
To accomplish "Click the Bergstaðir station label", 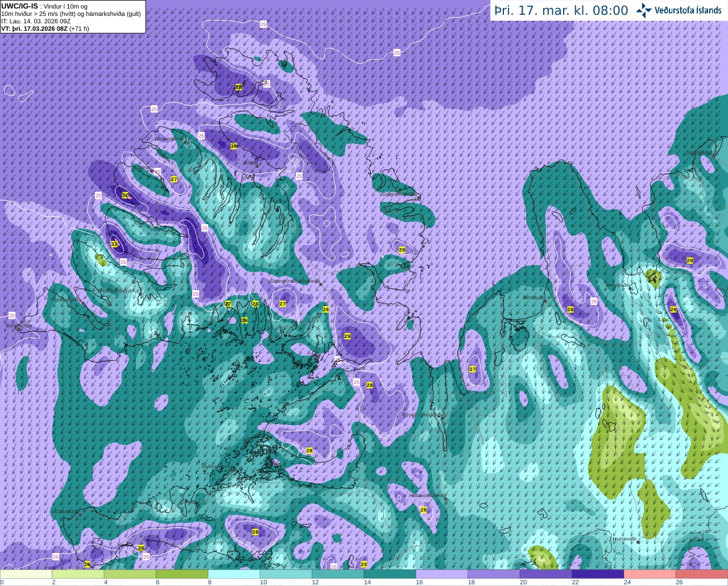I will (618, 285).
